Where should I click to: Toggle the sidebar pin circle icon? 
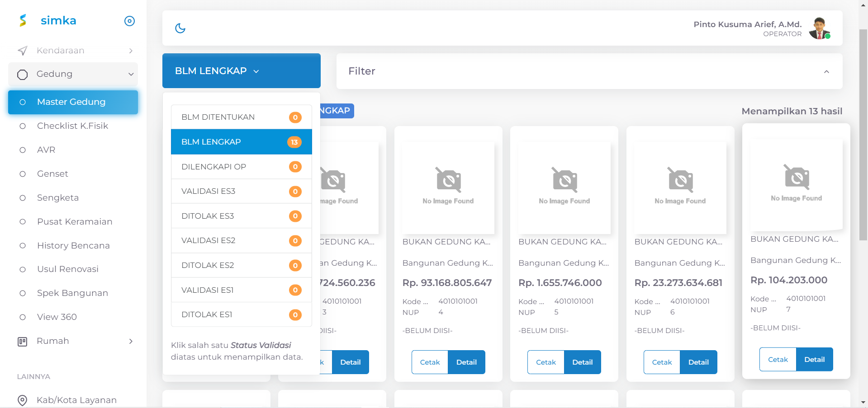129,21
